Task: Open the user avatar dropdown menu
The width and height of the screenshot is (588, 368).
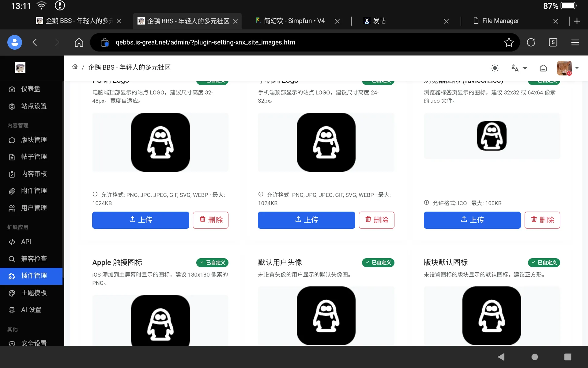Action: tap(567, 68)
